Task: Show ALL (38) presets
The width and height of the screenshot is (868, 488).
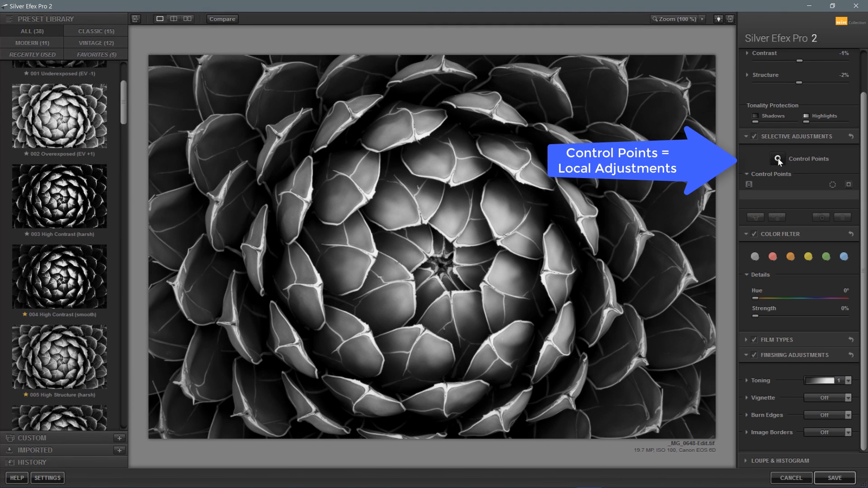Action: (x=32, y=31)
